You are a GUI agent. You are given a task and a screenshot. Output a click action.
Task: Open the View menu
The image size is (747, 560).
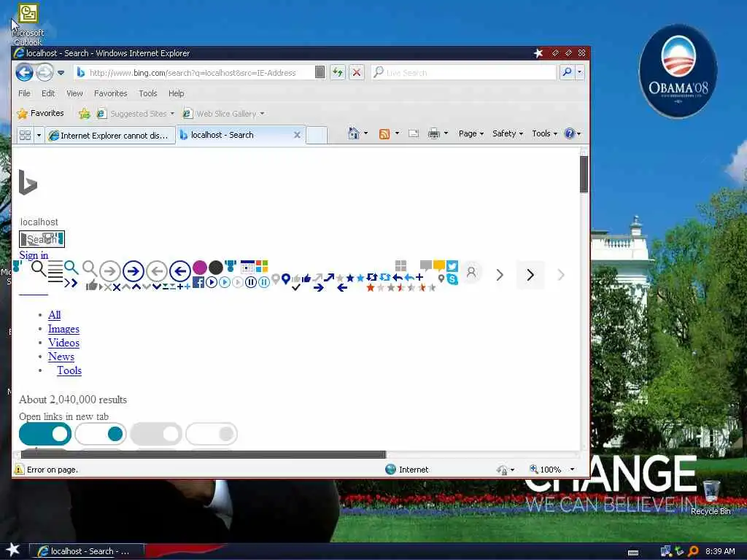point(74,93)
